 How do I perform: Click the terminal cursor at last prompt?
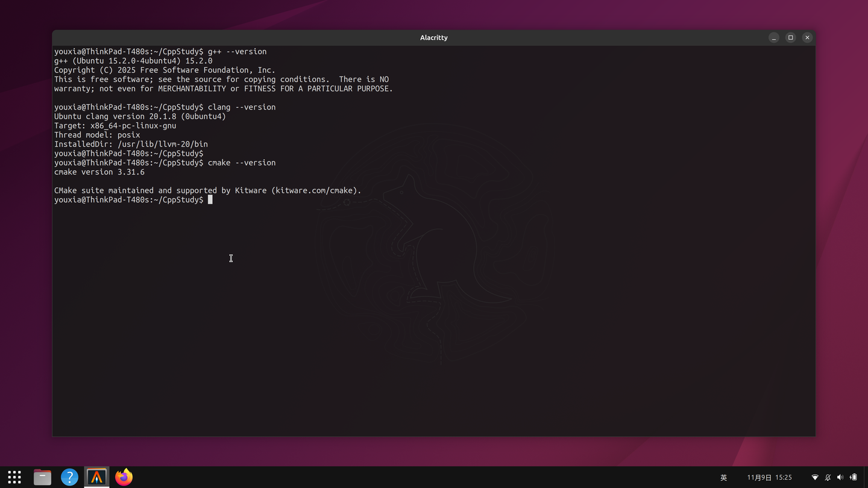click(x=210, y=200)
